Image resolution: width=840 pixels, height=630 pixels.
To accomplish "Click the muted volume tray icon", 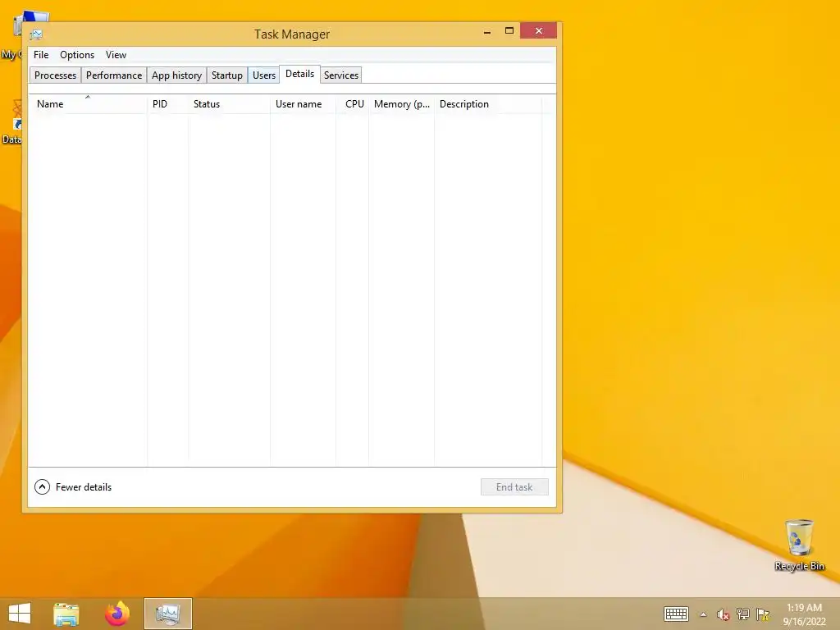I will 723,614.
